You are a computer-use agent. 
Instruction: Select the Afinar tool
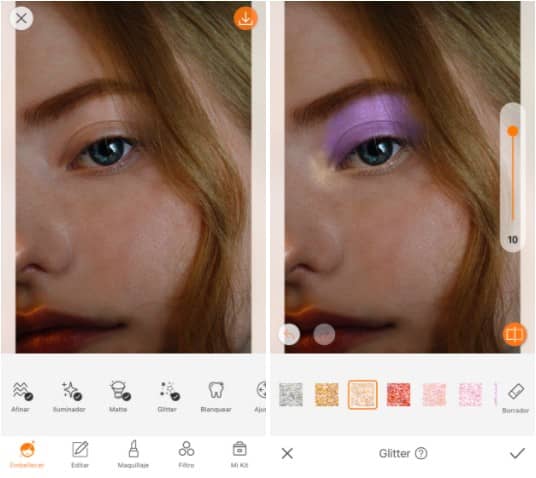pos(21,397)
